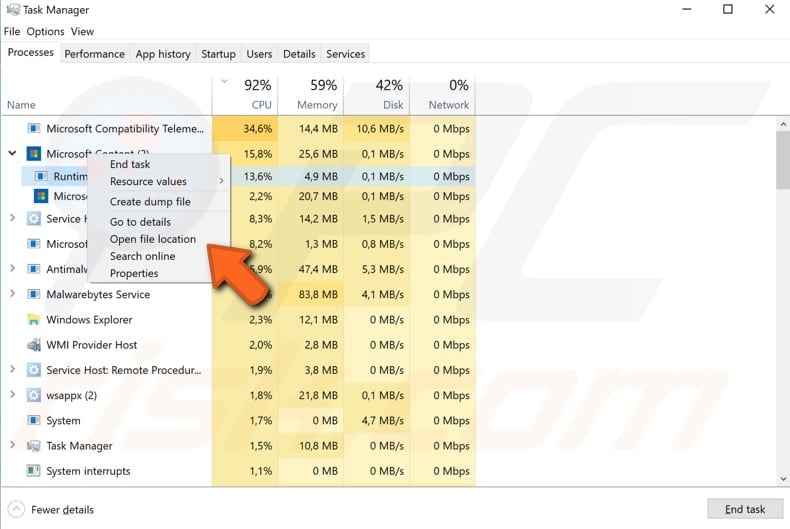This screenshot has height=529, width=790.
Task: Click the 10,6 MB/s disk value
Action: tap(380, 128)
